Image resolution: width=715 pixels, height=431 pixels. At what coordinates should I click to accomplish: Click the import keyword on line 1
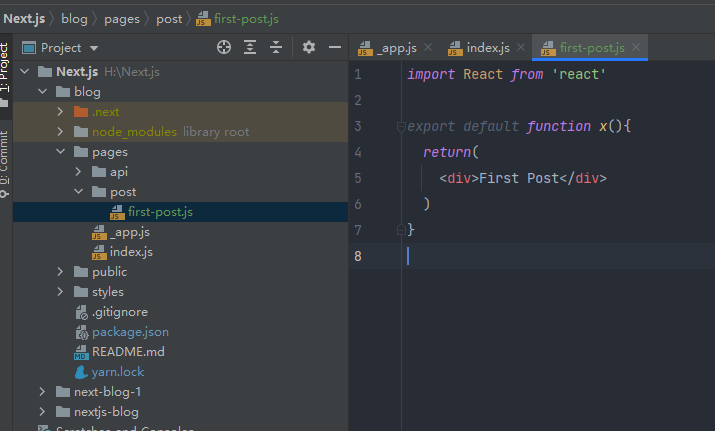(x=431, y=74)
